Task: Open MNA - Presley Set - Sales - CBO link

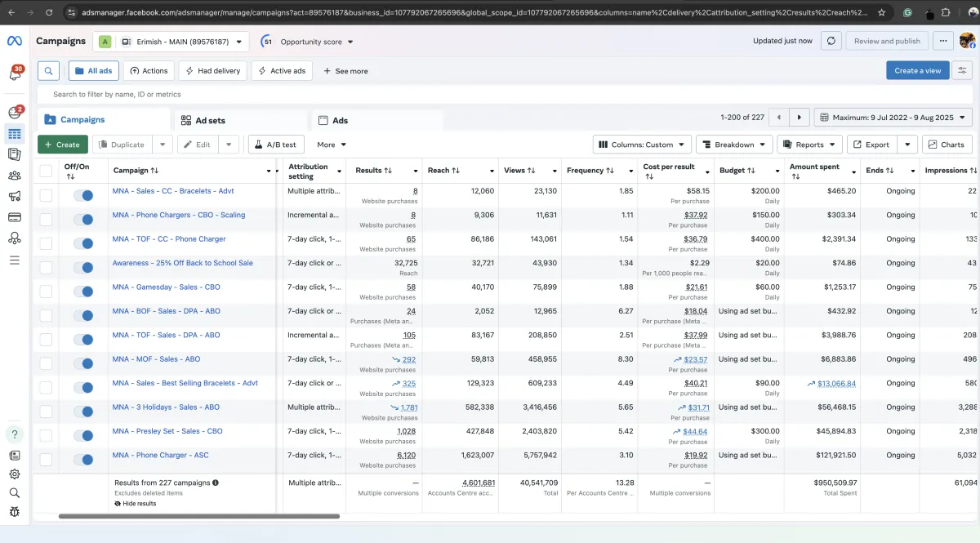Action: 167,431
